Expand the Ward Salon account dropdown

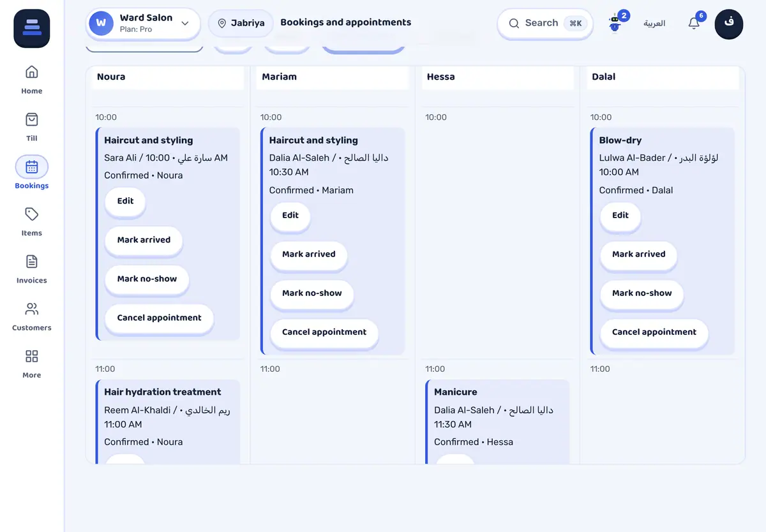click(143, 24)
